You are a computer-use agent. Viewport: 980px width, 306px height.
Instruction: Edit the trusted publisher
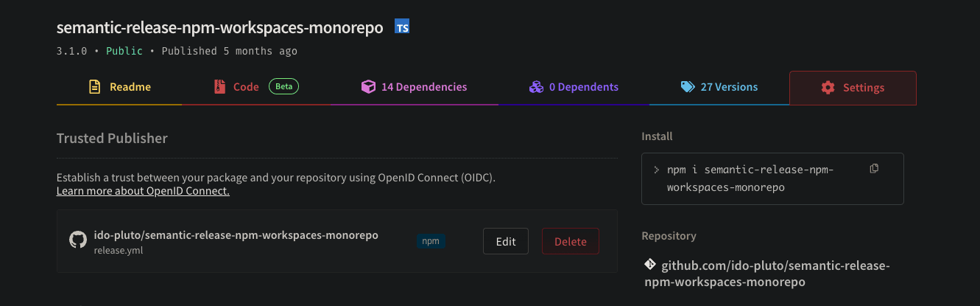coord(506,241)
